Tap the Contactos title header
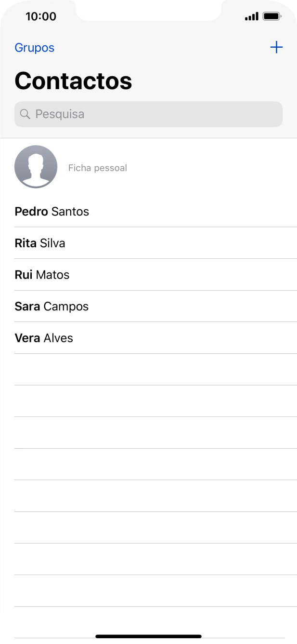 pyautogui.click(x=73, y=80)
